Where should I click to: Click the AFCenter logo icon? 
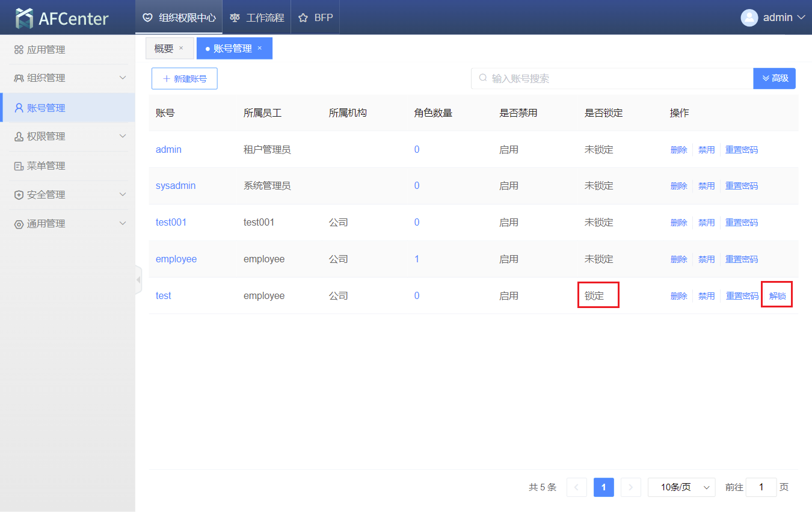pyautogui.click(x=25, y=18)
